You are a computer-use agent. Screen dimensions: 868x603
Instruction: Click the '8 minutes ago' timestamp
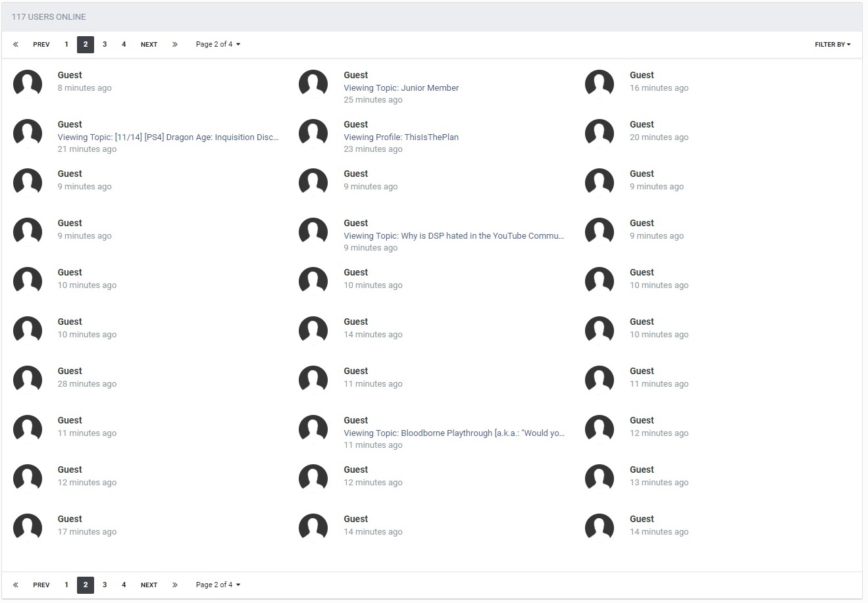85,88
